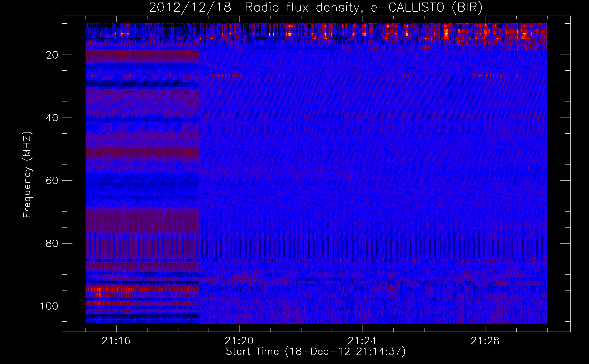Click the 21:28 time tick label
The width and height of the screenshot is (589, 364).
tap(485, 341)
